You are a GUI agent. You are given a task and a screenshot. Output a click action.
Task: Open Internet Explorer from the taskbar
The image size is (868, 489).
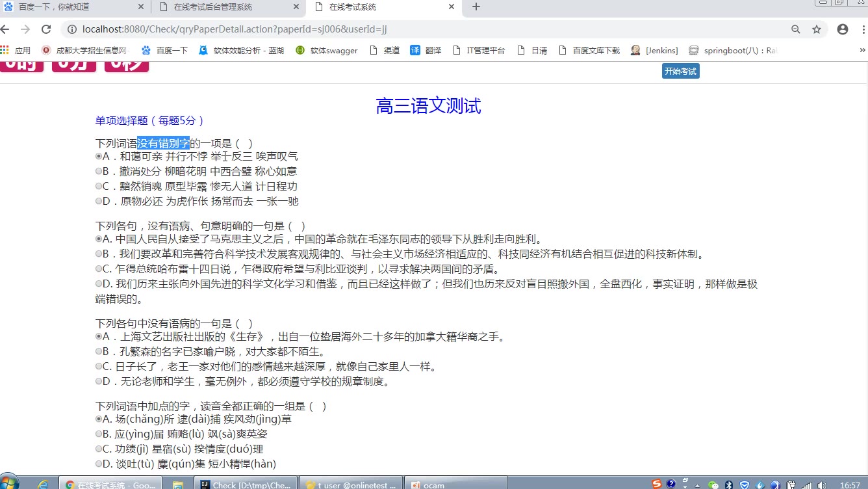point(43,484)
